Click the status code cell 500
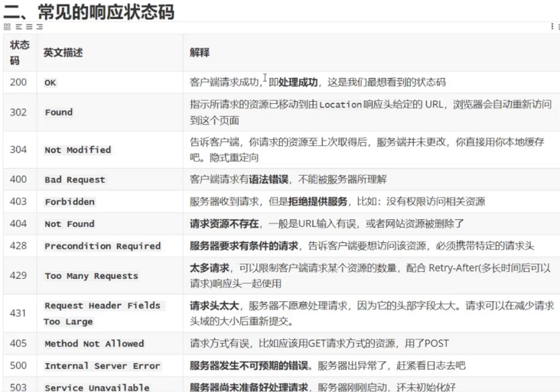The height and width of the screenshot is (392, 560). tap(18, 365)
